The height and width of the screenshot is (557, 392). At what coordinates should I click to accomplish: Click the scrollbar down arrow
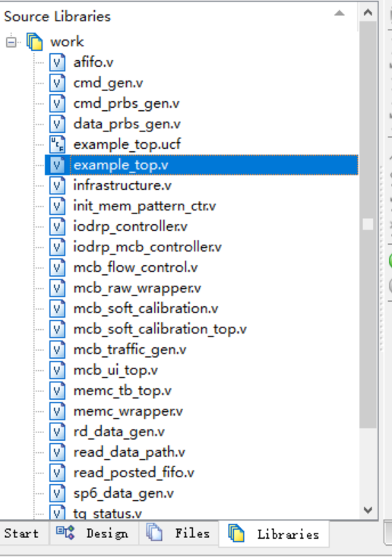pos(368,510)
